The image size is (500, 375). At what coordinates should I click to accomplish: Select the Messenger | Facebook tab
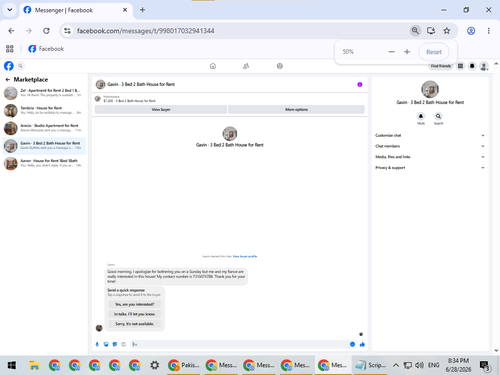click(x=76, y=10)
